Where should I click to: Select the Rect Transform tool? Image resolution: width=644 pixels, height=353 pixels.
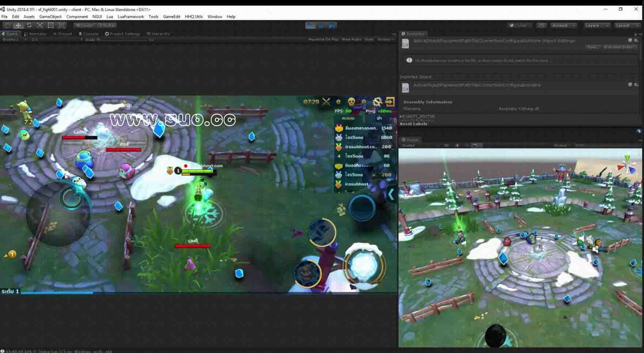coord(51,25)
